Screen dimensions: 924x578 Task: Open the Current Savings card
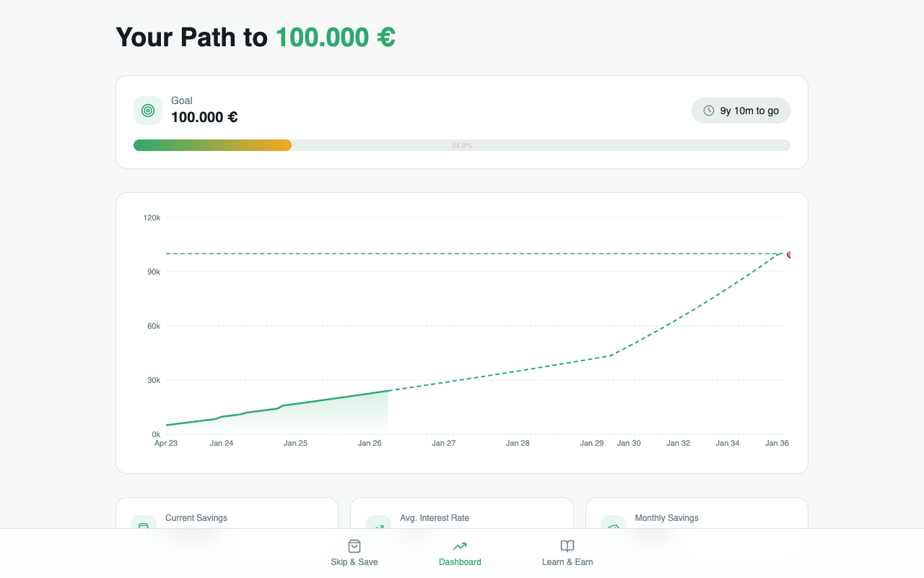pos(227,513)
